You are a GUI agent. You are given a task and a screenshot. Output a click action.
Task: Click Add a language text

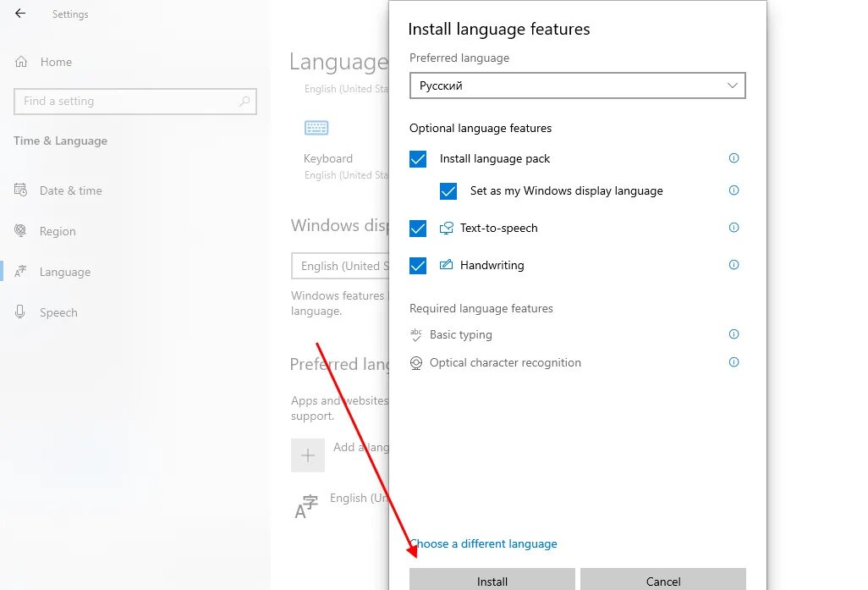click(x=361, y=447)
